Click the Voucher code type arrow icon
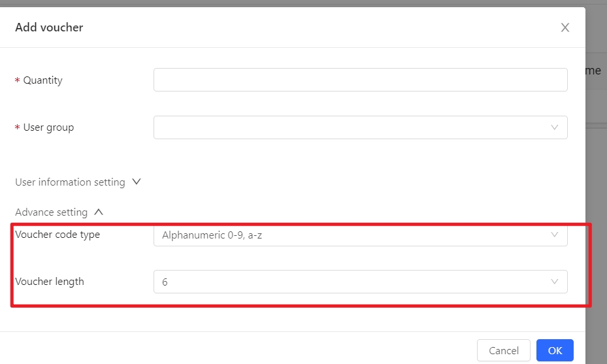The image size is (607, 364). coord(554,235)
